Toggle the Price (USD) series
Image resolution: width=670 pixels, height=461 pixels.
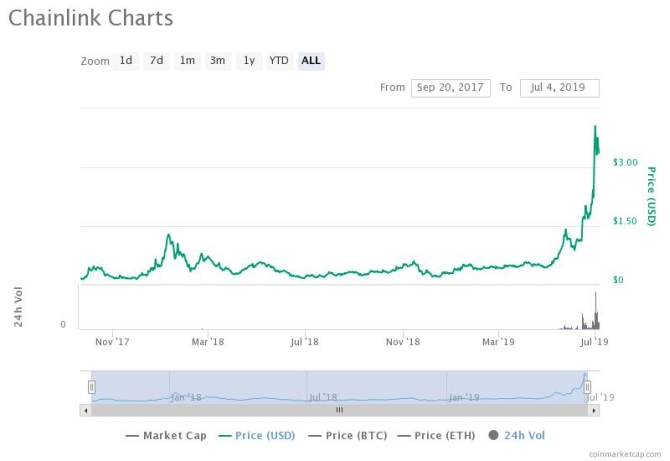click(x=256, y=436)
